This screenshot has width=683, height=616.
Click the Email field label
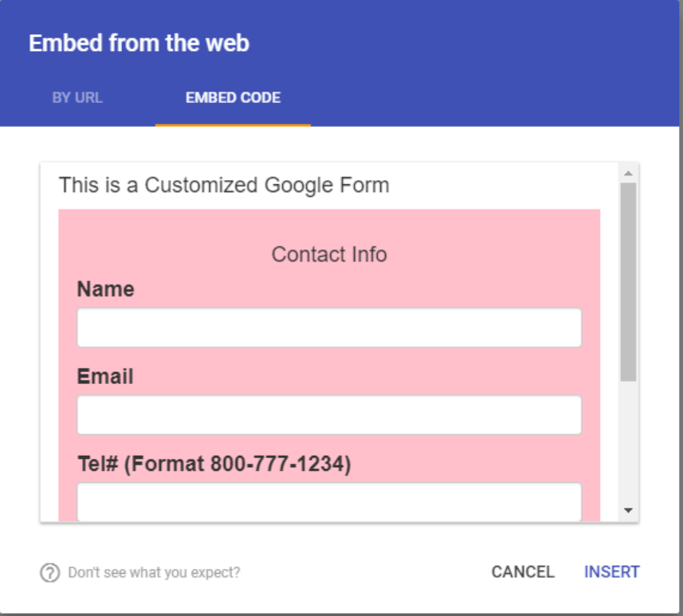point(105,376)
